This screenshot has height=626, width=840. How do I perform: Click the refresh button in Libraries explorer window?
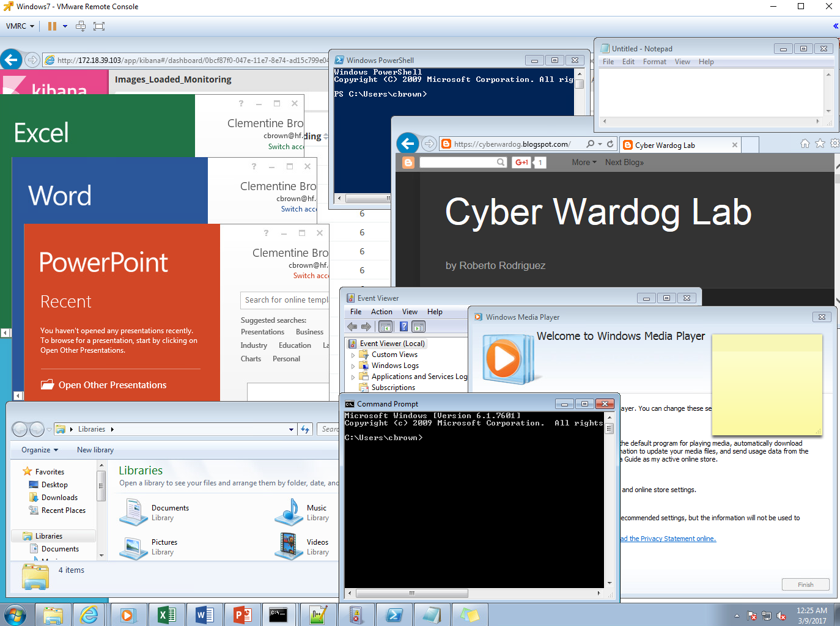pyautogui.click(x=305, y=429)
